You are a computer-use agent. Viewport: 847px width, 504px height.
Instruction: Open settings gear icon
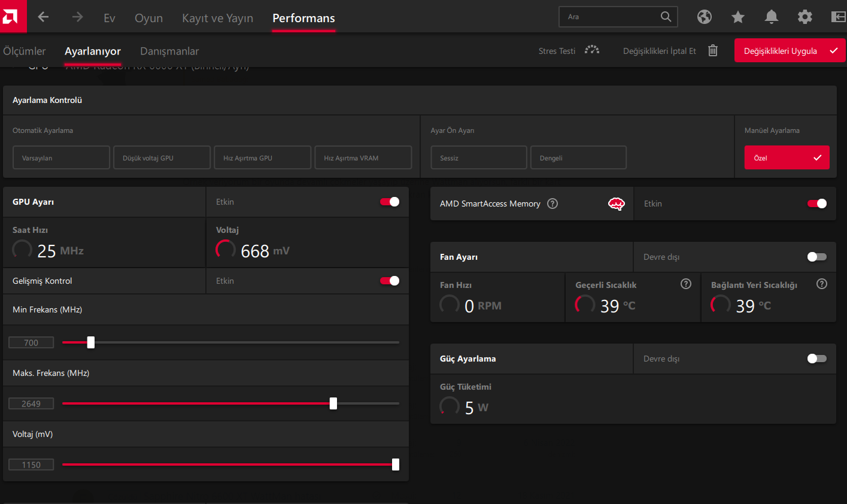tap(805, 17)
